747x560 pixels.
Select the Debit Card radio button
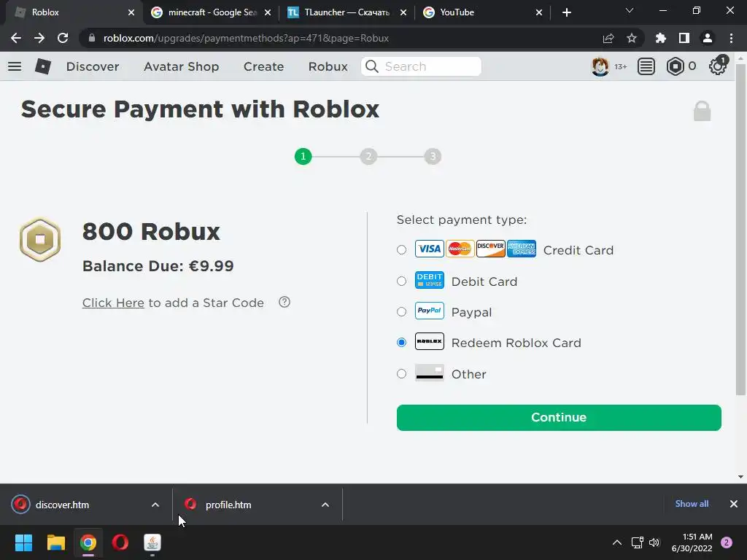(x=402, y=281)
